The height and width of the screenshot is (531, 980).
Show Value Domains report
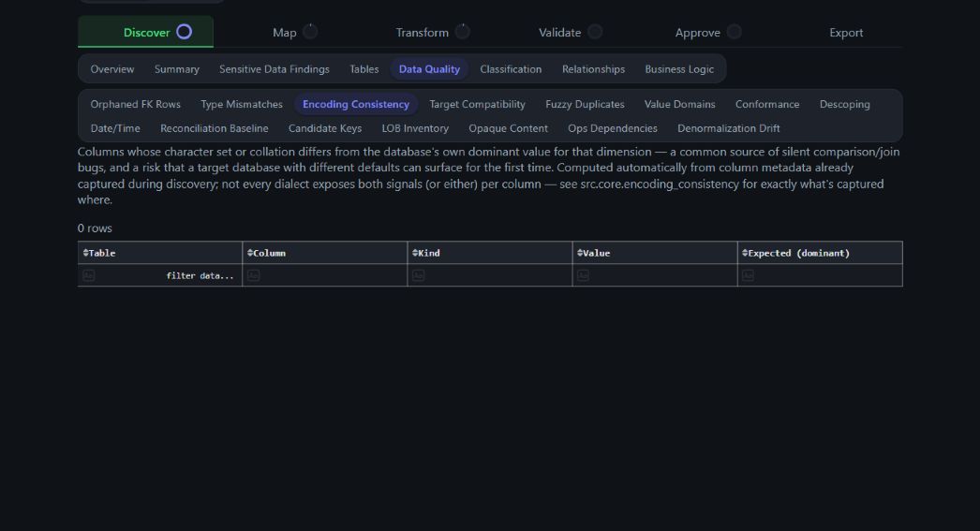tap(679, 104)
